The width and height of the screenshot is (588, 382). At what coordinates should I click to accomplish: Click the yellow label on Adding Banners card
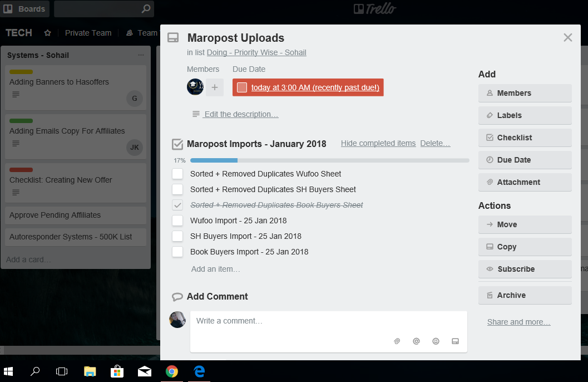(21, 72)
